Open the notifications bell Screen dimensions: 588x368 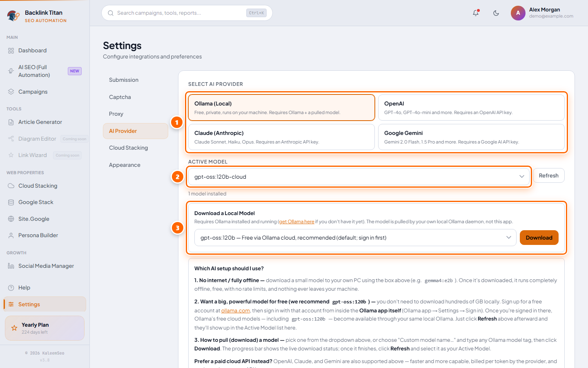point(476,13)
